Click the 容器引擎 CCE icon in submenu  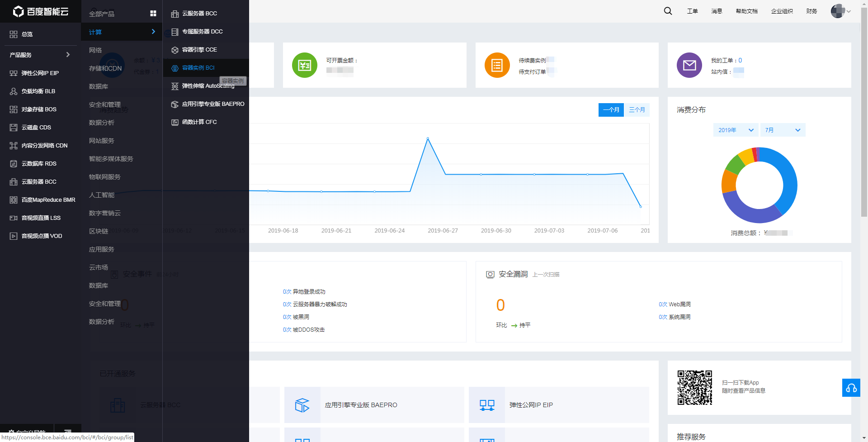(x=175, y=50)
